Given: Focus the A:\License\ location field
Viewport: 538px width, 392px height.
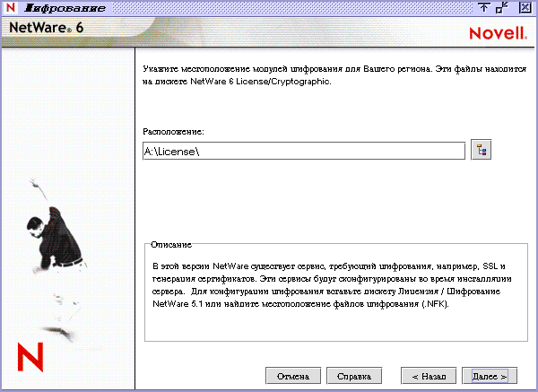Looking at the screenshot, I should tap(304, 151).
